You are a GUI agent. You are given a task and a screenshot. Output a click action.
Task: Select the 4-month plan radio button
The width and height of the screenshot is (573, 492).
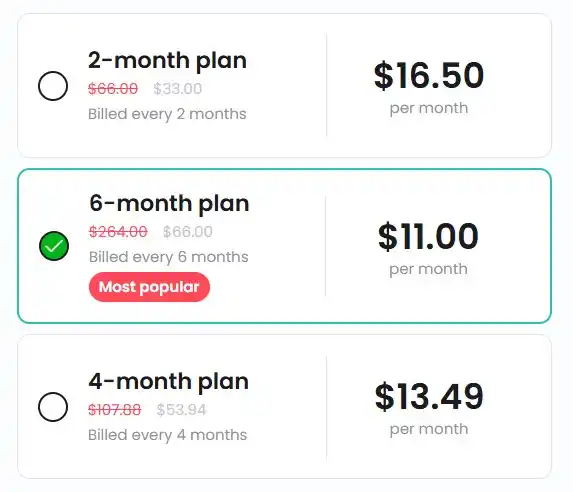[53, 407]
